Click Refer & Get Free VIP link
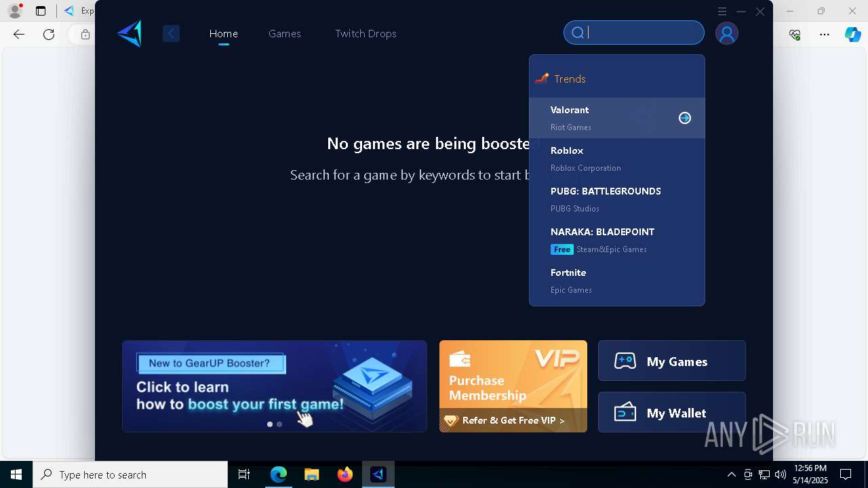Image resolution: width=868 pixels, height=488 pixels. [x=513, y=421]
